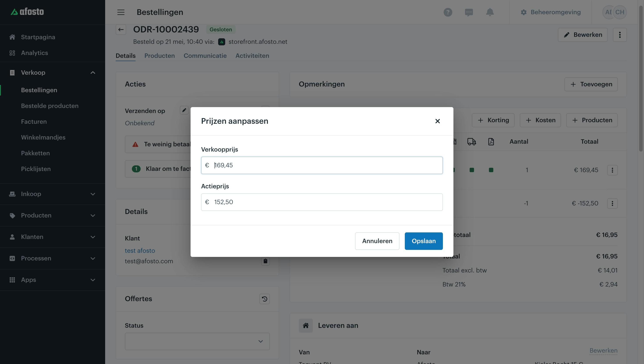Open the three-dot menu next to Bewerken

620,35
